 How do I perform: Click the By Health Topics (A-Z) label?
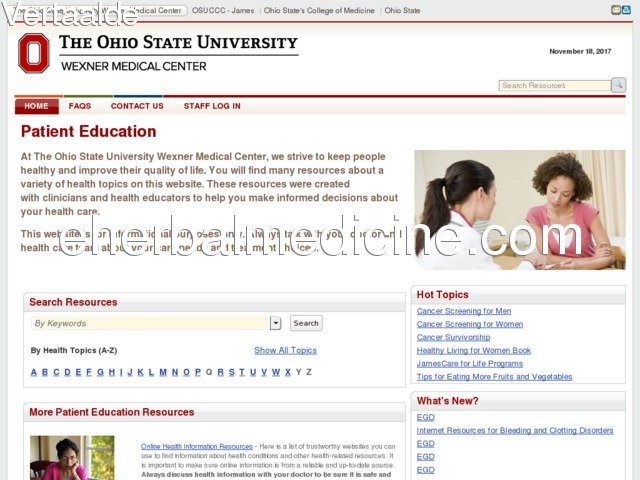[x=74, y=351]
